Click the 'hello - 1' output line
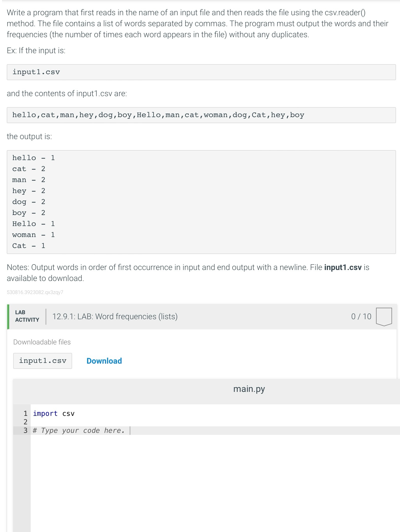The width and height of the screenshot is (400, 532). (x=34, y=157)
